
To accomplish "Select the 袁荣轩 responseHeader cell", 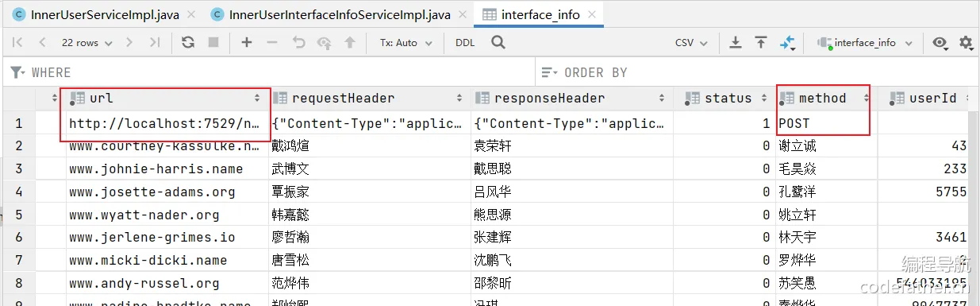I will click(x=571, y=146).
